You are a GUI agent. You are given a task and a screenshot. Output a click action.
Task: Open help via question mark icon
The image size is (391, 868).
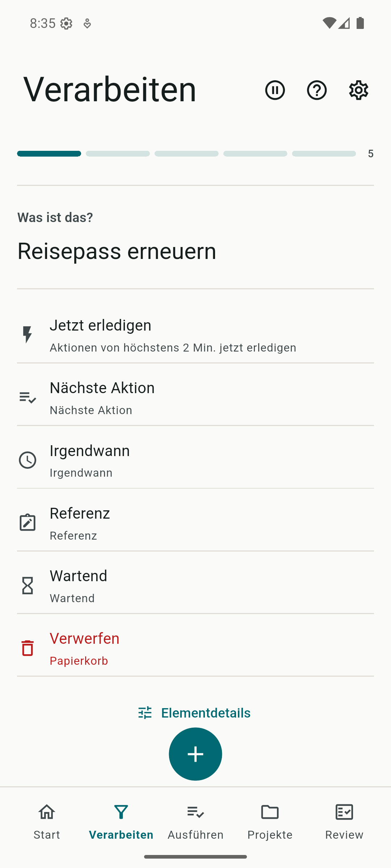tap(317, 90)
